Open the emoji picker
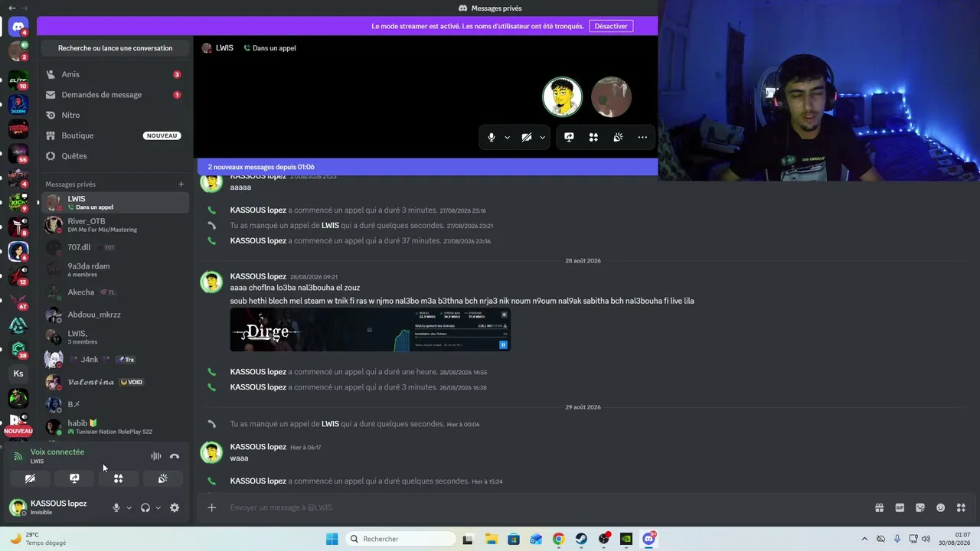This screenshot has width=980, height=551. [x=941, y=507]
